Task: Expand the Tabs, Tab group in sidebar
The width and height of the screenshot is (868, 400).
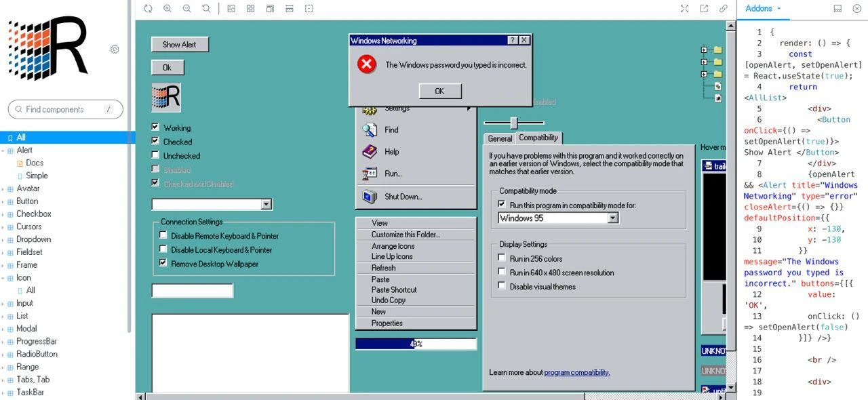Action: pyautogui.click(x=33, y=380)
